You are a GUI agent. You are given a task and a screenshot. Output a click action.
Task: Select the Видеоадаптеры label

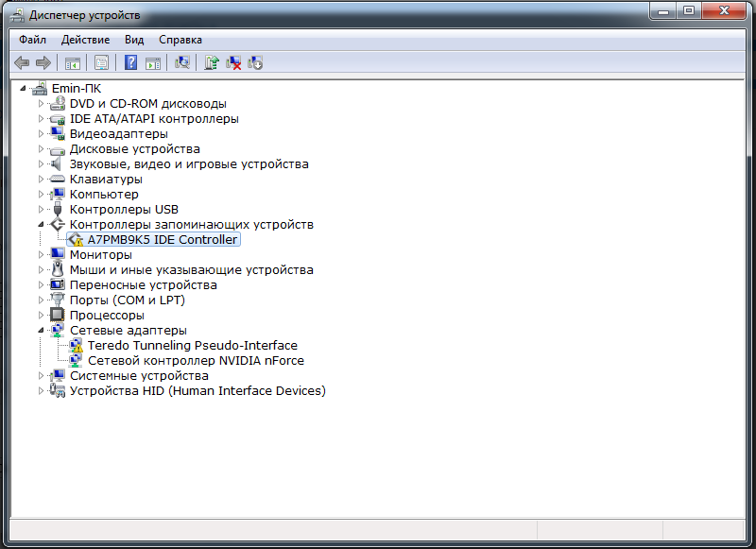(x=119, y=133)
